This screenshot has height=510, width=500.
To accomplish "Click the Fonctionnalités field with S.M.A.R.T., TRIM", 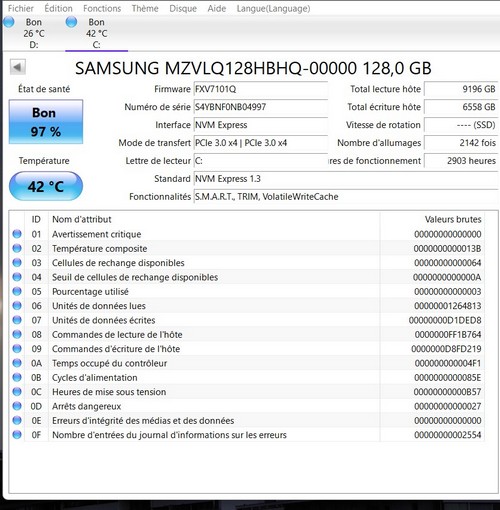I will tap(346, 197).
